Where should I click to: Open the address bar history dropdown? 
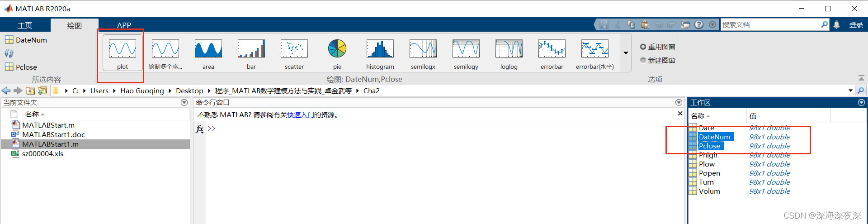coord(851,91)
